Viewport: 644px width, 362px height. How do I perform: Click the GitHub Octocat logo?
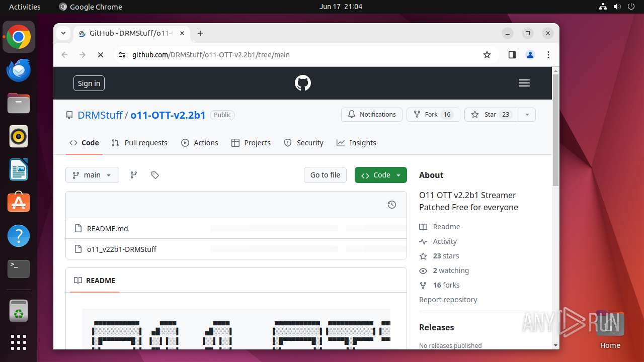(x=303, y=83)
